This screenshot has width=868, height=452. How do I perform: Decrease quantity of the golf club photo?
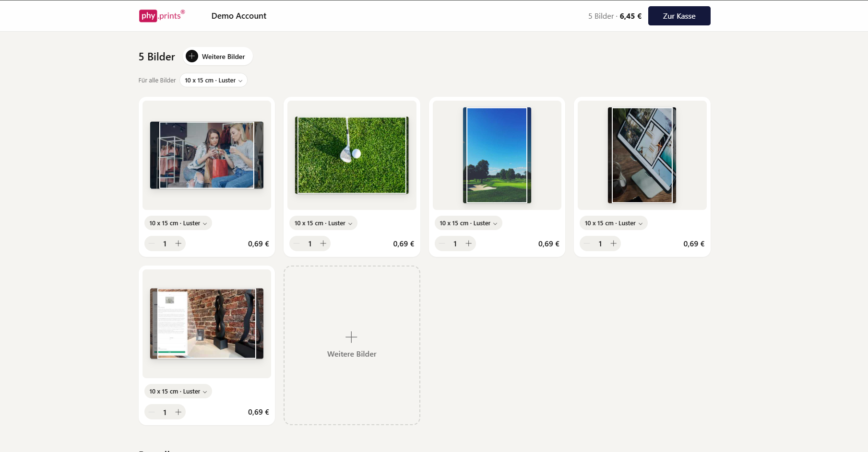[297, 243]
